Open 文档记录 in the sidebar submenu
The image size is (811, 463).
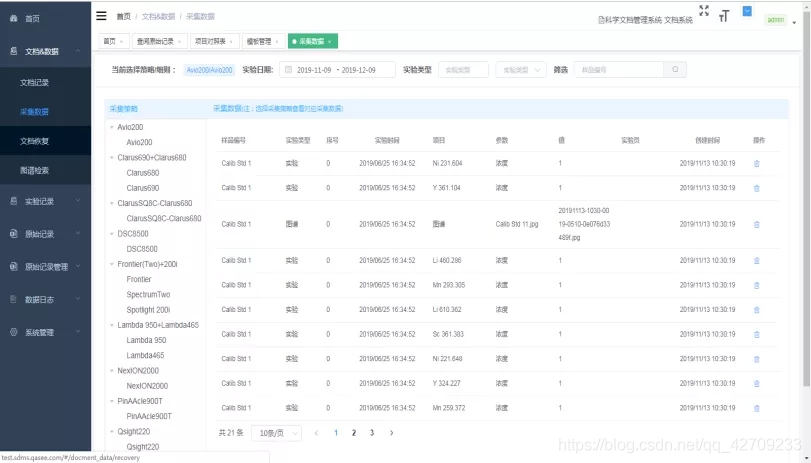[34, 83]
